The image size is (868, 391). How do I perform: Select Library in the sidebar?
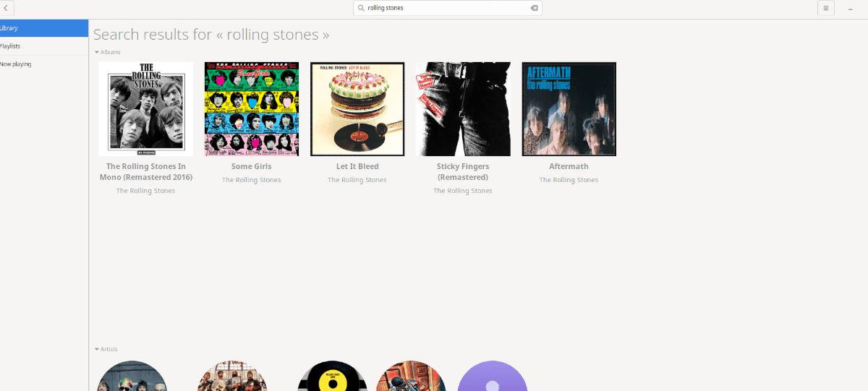[44, 28]
